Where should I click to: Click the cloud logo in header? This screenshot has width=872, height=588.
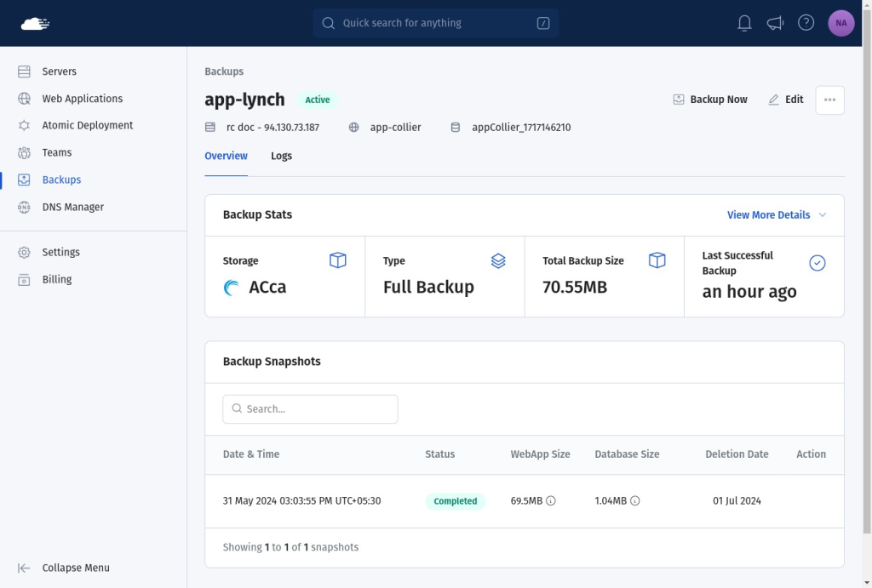tap(35, 23)
